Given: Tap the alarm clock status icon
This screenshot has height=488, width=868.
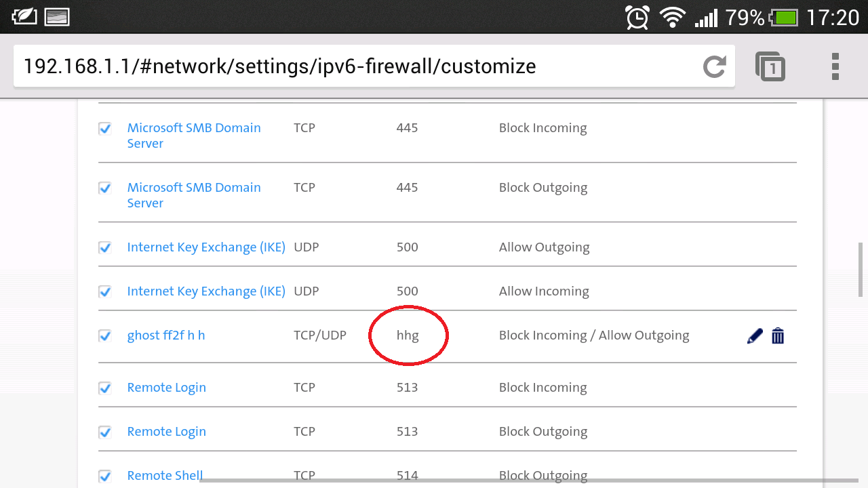Looking at the screenshot, I should (x=637, y=17).
